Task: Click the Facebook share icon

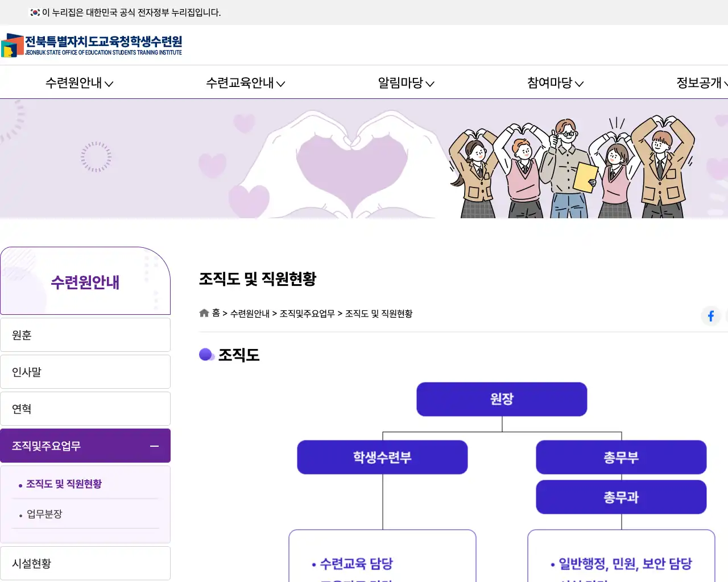Action: (x=710, y=316)
